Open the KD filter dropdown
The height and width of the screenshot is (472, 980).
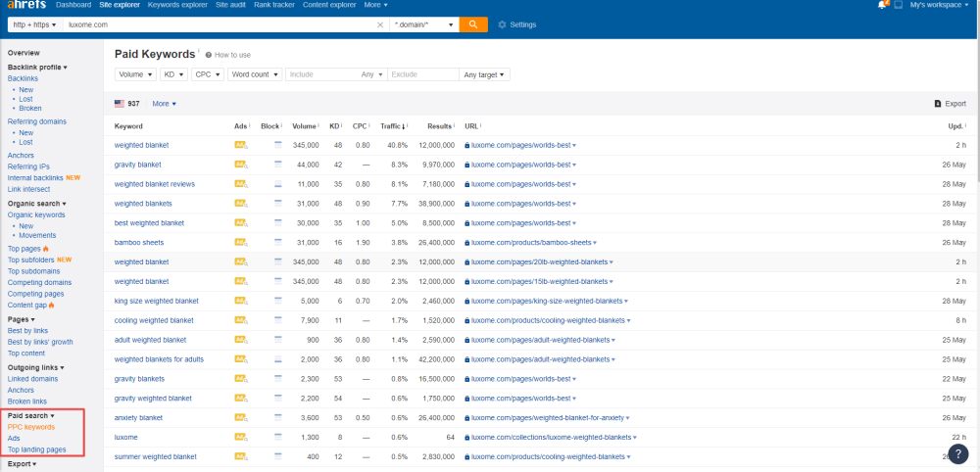pyautogui.click(x=172, y=74)
